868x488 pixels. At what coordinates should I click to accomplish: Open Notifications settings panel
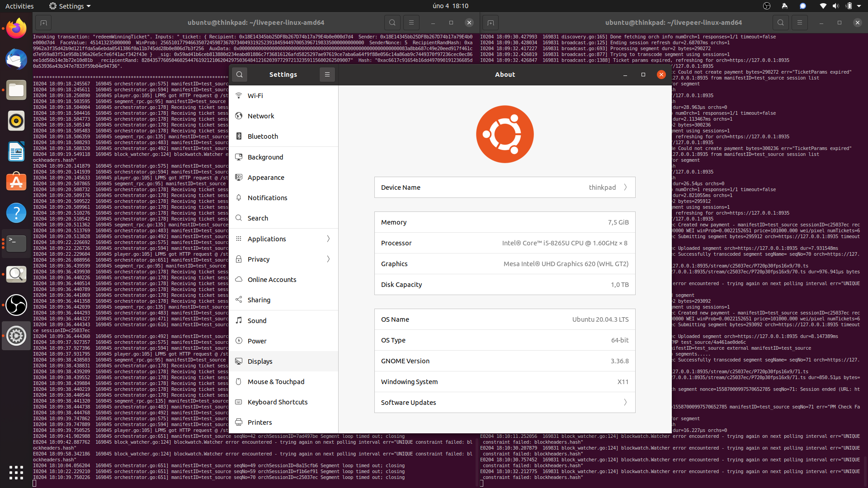[267, 197]
